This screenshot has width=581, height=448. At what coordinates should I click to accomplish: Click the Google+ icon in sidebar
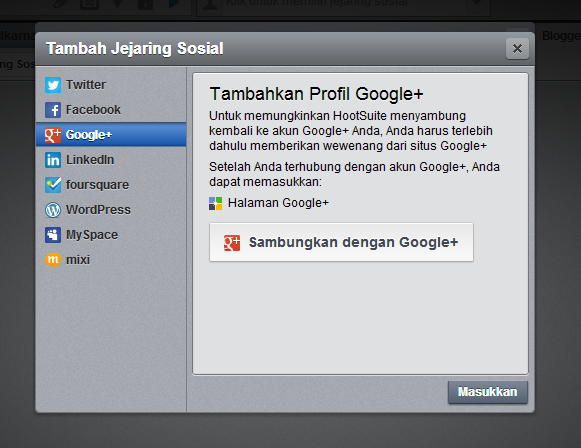pos(53,135)
